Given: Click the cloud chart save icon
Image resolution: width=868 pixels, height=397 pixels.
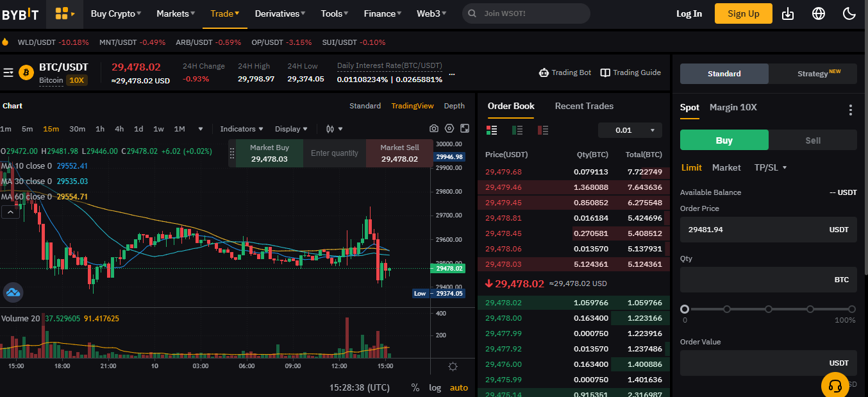Looking at the screenshot, I should click(13, 292).
